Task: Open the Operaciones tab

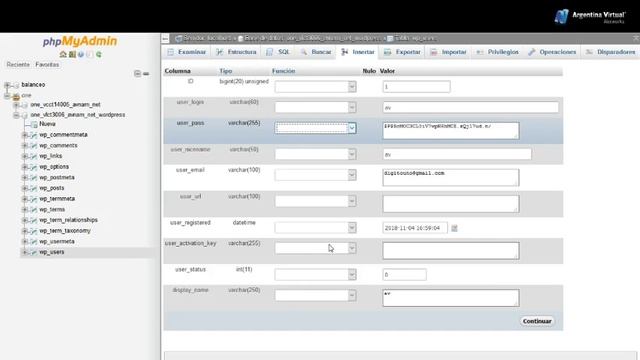Action: click(552, 52)
